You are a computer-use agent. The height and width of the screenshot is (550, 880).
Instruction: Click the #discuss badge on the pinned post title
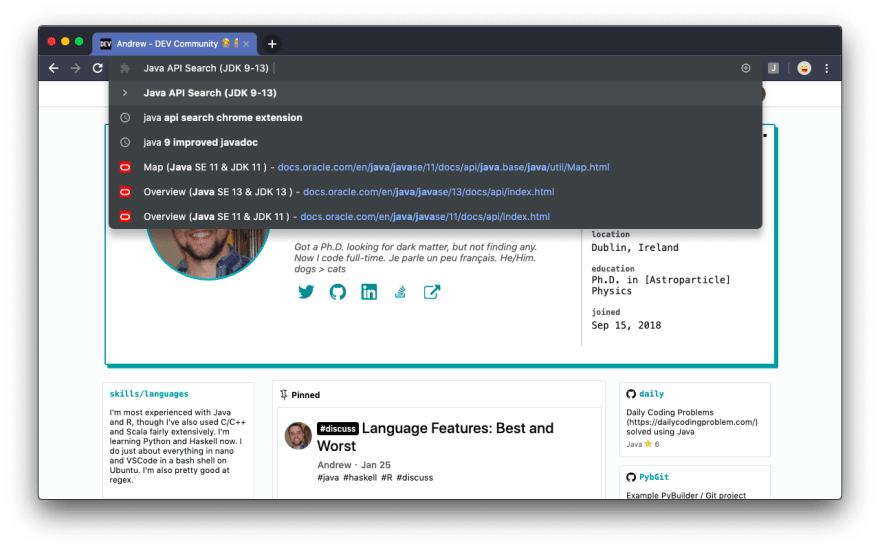click(337, 429)
